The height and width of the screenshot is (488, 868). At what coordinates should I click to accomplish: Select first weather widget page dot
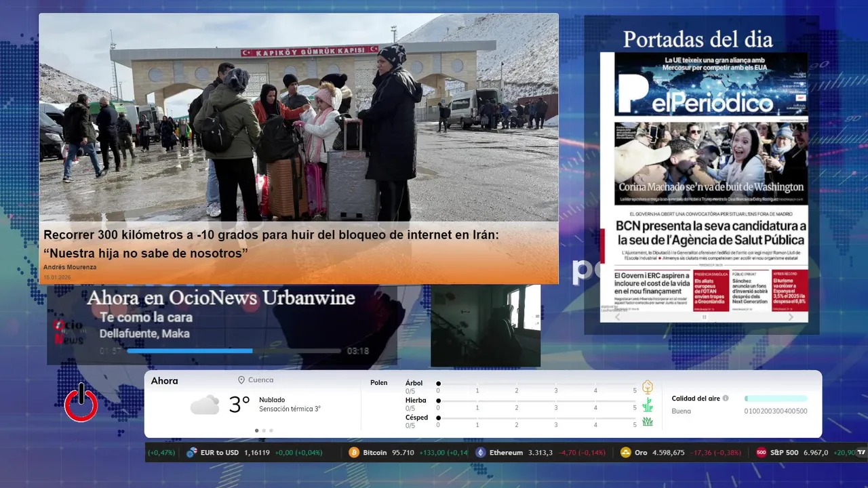(x=256, y=430)
